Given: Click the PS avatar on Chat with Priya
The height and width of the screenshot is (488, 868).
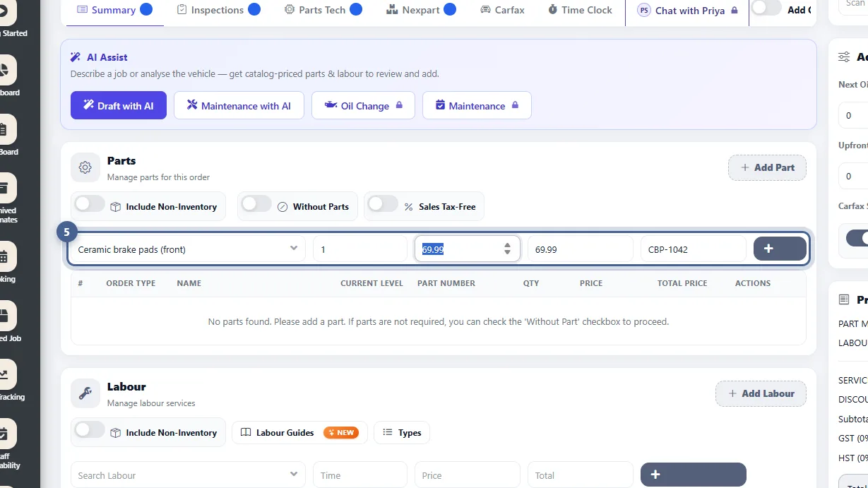Looking at the screenshot, I should point(644,11).
